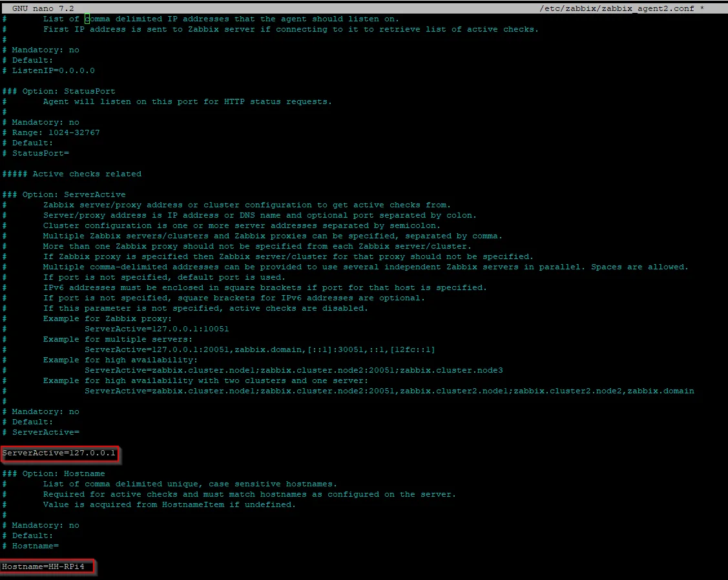Click the "Multiple Zabbix servers/clusters" comment line
728x580 pixels.
point(273,236)
